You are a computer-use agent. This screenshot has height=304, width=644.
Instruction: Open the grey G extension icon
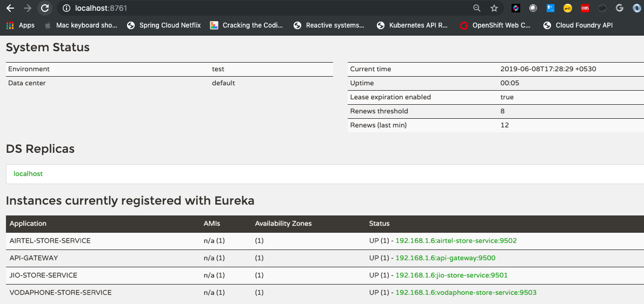point(619,8)
